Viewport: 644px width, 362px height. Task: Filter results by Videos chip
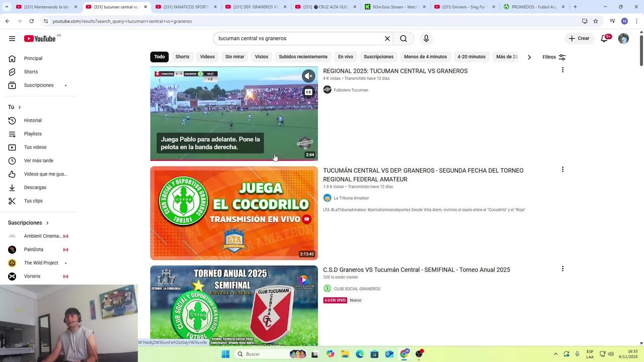207,57
